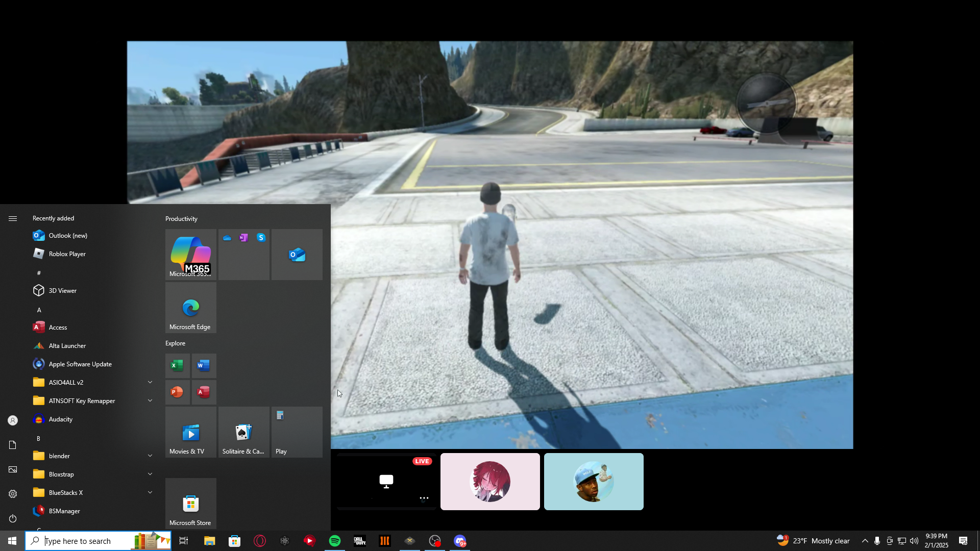Open Spotify from the taskbar
The height and width of the screenshot is (551, 980).
(x=335, y=541)
